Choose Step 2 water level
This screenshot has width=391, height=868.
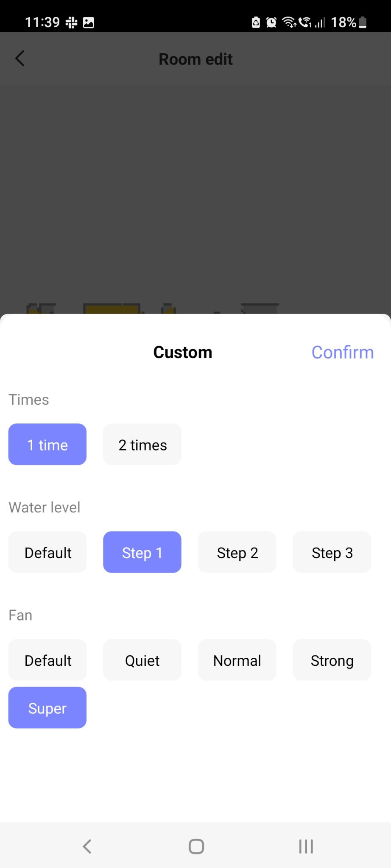[x=237, y=552]
